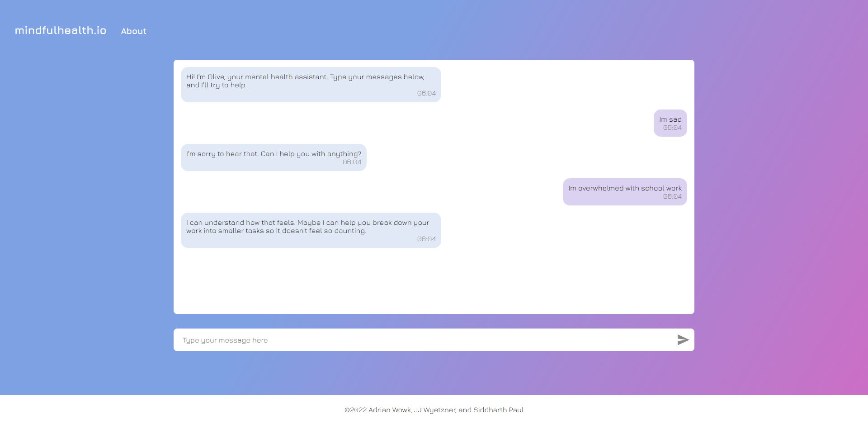This screenshot has height=424, width=868.
Task: Click the timestamp under the school work message
Action: (672, 196)
